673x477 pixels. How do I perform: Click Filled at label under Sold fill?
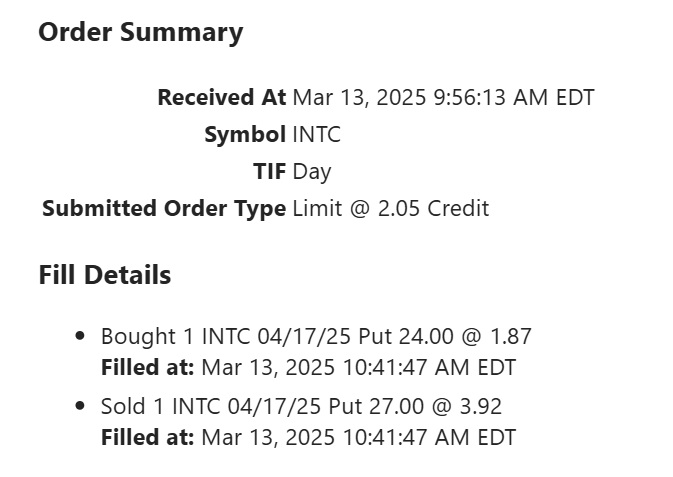pos(148,438)
